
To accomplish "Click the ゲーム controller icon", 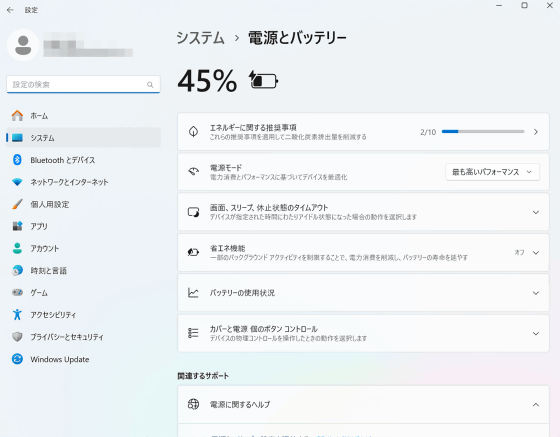I will (x=17, y=292).
